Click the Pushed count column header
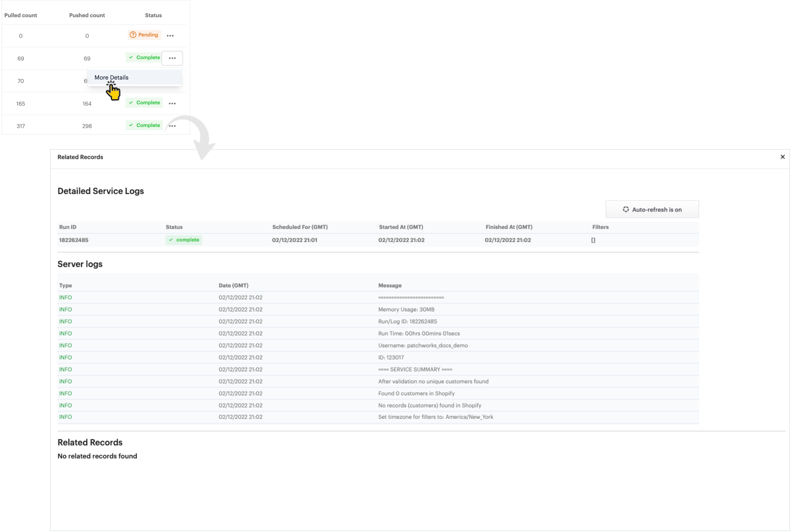Image resolution: width=791 pixels, height=532 pixels. (x=87, y=15)
